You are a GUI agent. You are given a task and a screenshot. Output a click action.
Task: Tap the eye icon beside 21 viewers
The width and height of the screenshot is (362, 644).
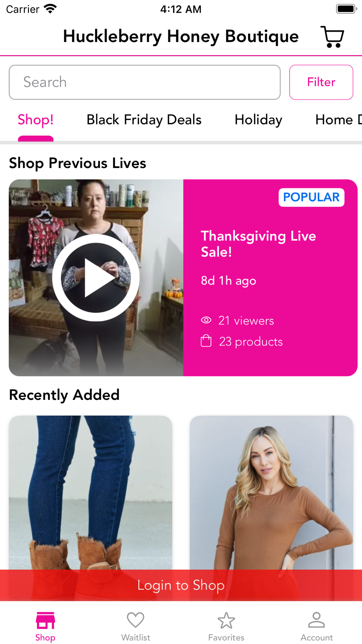point(206,320)
